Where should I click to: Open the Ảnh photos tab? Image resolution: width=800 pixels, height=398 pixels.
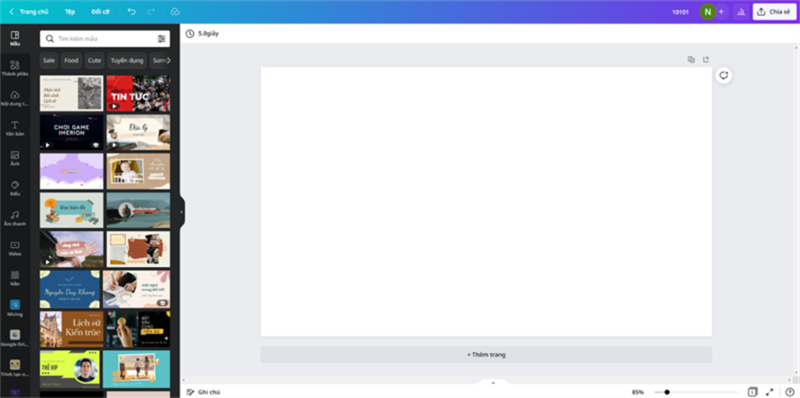tap(15, 159)
